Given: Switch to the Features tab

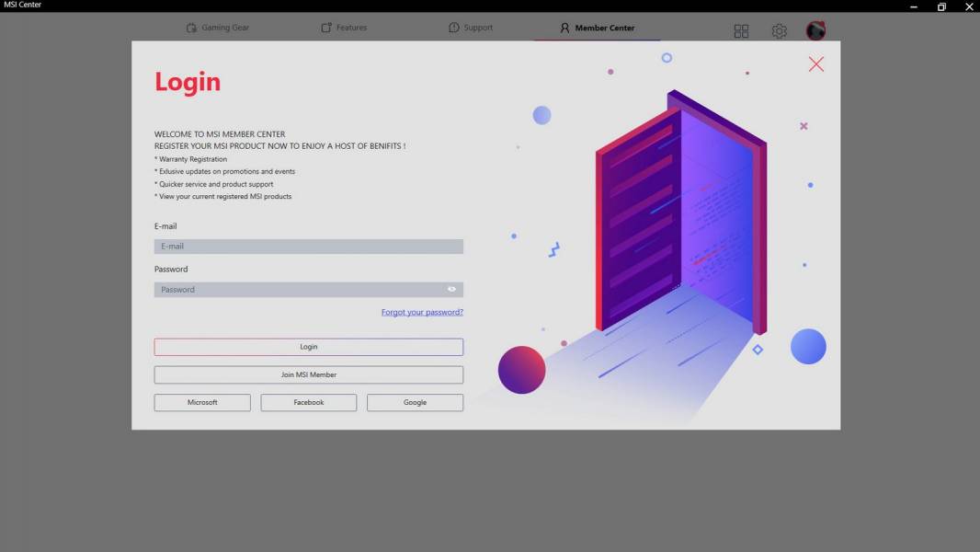Looking at the screenshot, I should pos(344,28).
